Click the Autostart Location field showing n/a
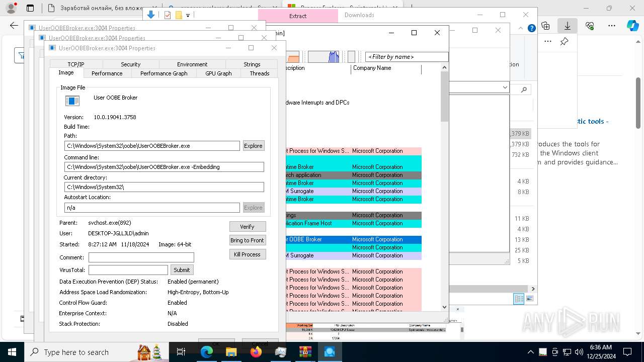 click(x=152, y=208)
